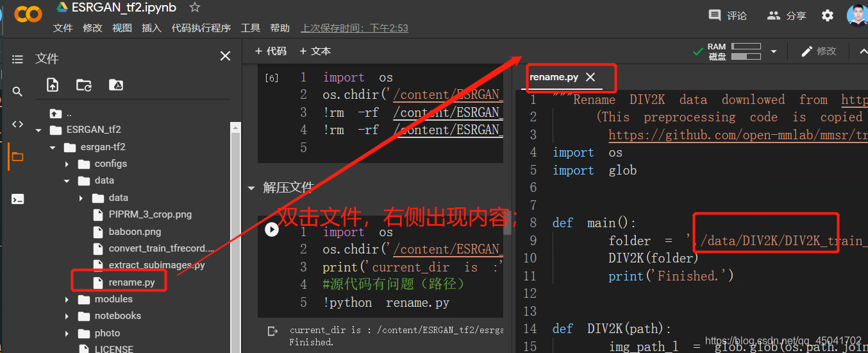Run the cell with rename.py
868x353 pixels.
click(x=272, y=230)
